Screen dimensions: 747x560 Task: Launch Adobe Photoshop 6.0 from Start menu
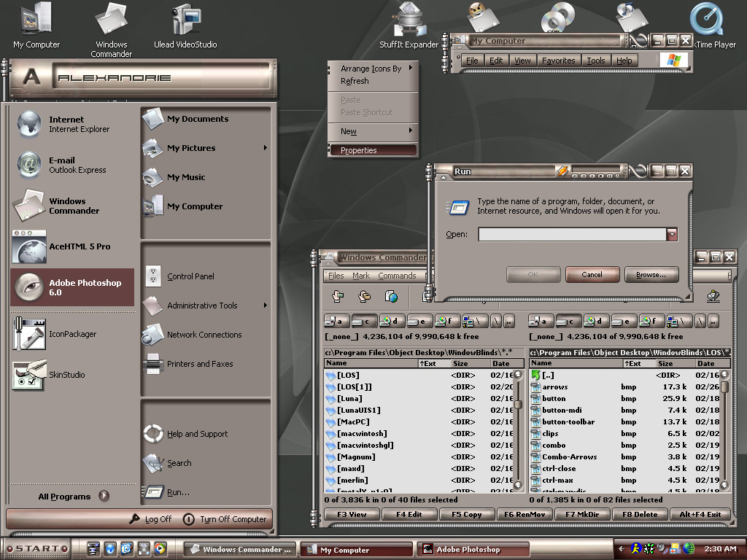72,287
